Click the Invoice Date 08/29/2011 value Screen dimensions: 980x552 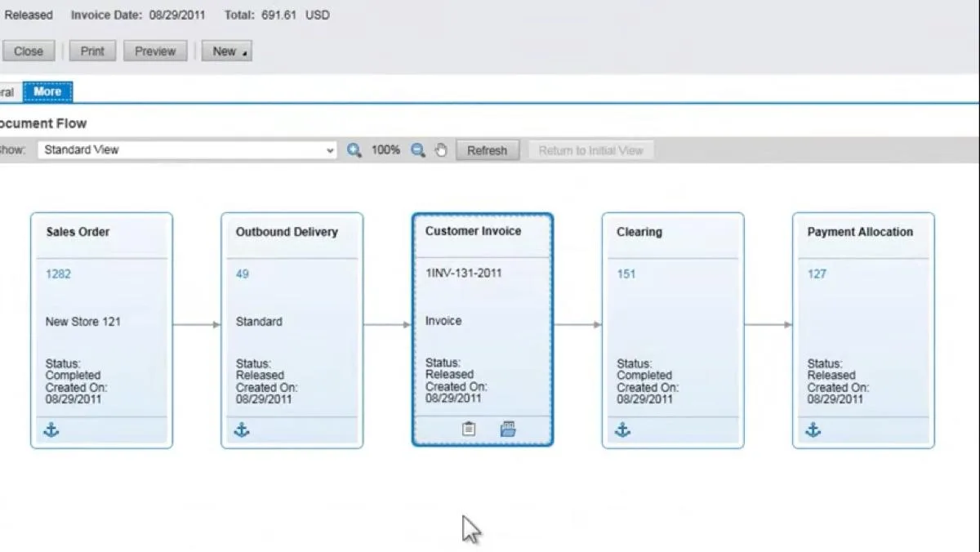(x=177, y=15)
